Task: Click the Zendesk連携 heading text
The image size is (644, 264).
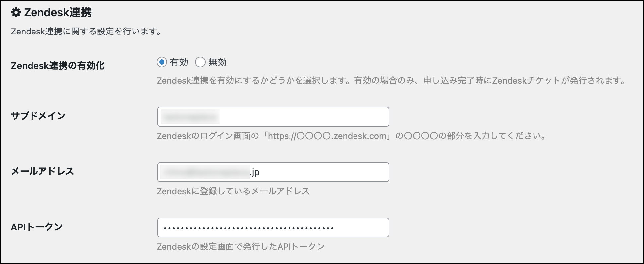Action: pos(58,13)
